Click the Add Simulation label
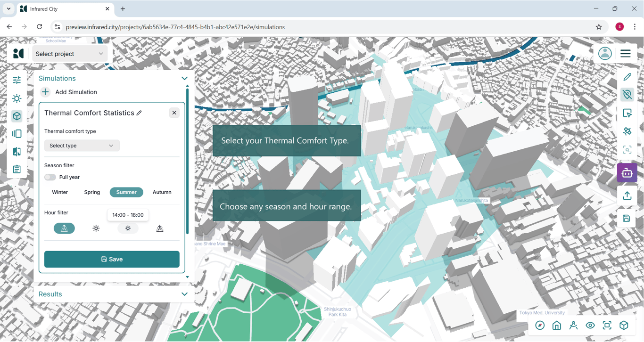This screenshot has width=644, height=342. (x=76, y=92)
